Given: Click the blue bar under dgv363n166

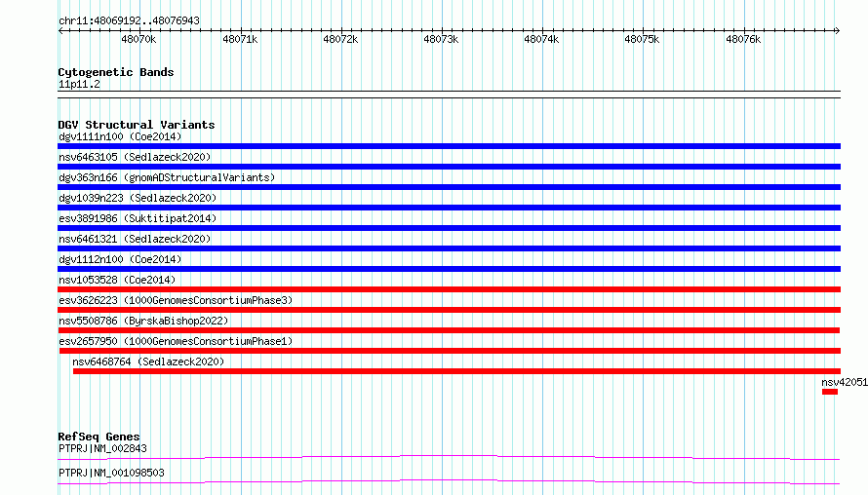Looking at the screenshot, I should (449, 187).
